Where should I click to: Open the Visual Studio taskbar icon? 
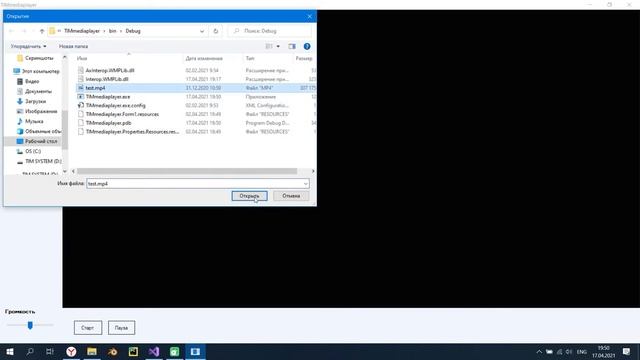[x=154, y=351]
